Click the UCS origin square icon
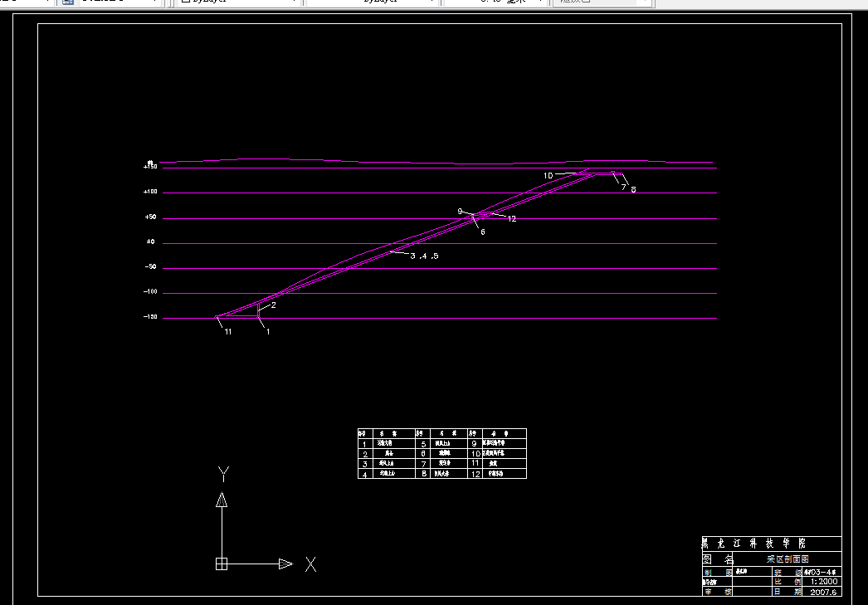Viewport: 868px width, 605px height. [x=222, y=564]
